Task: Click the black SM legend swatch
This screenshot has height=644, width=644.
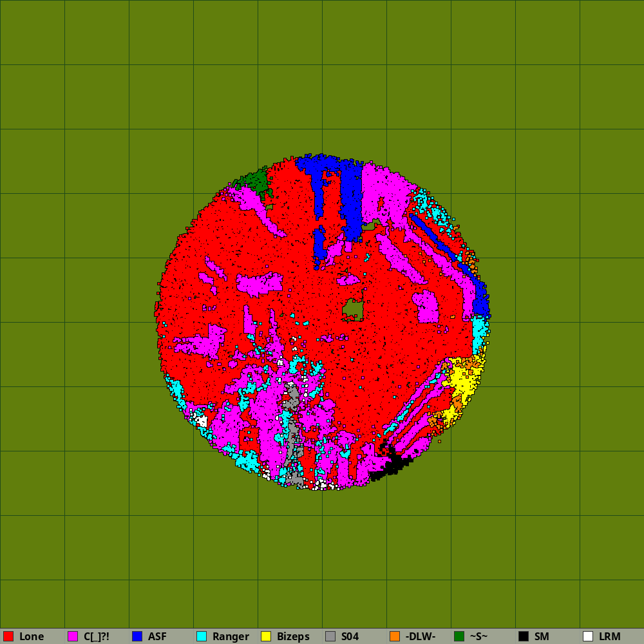Action: click(x=524, y=636)
